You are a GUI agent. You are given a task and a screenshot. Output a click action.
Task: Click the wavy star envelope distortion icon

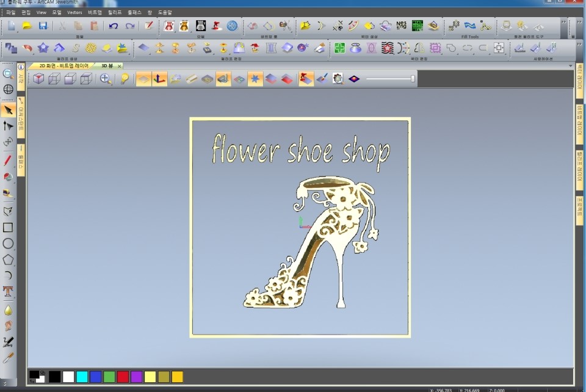(387, 48)
